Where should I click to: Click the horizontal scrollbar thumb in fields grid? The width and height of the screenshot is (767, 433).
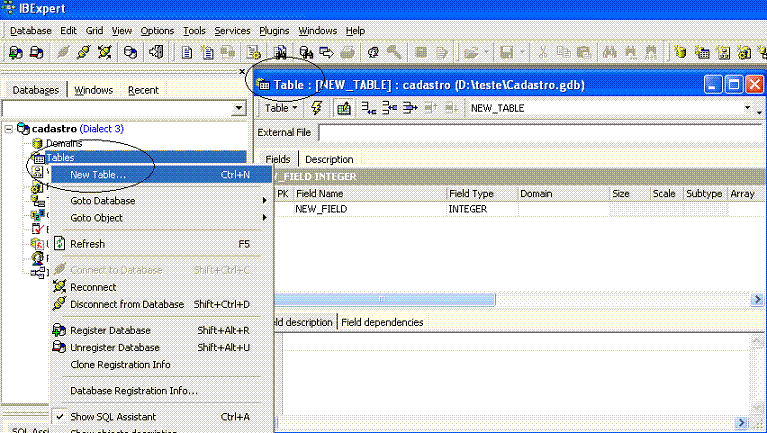(x=385, y=299)
